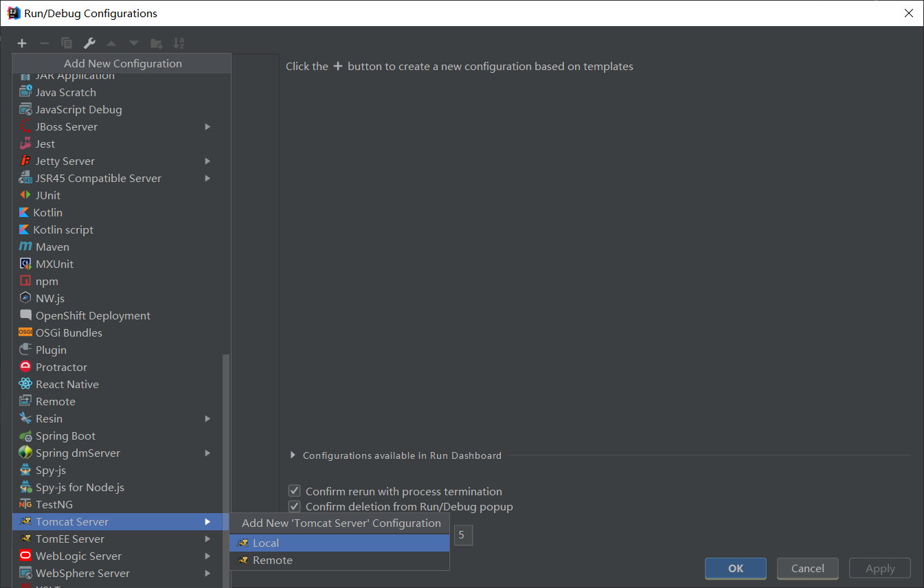Click the Jetty Server icon
The width and height of the screenshot is (924, 588).
tap(25, 161)
